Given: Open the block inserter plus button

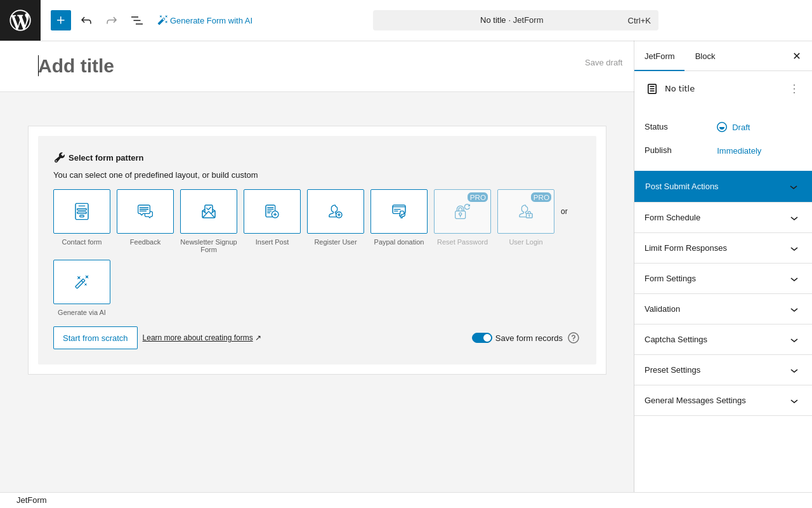Looking at the screenshot, I should point(61,20).
